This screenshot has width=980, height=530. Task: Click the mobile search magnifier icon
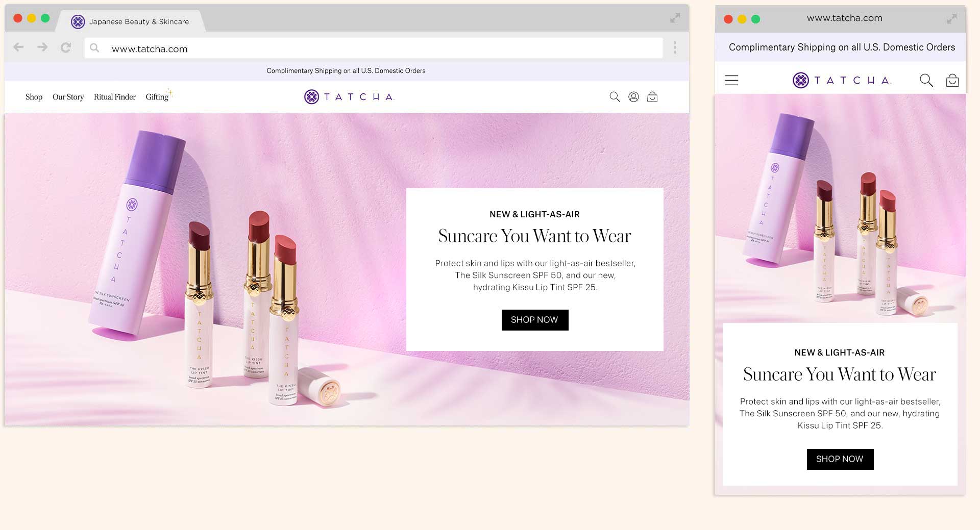[x=926, y=80]
